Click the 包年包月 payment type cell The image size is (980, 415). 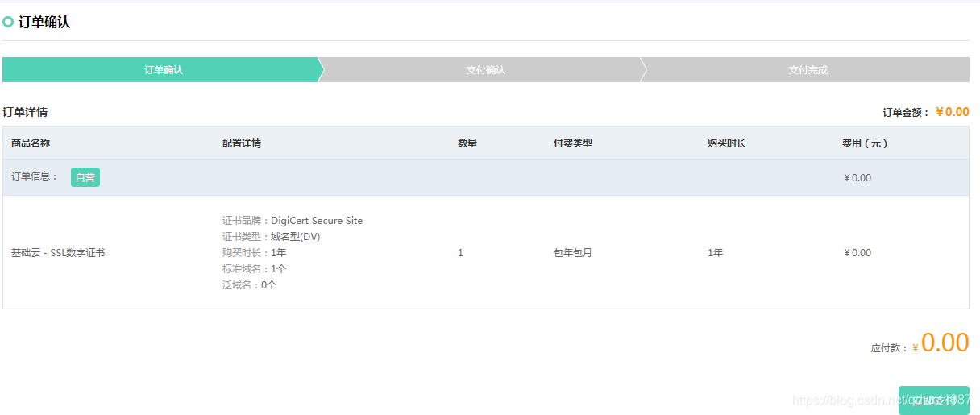point(573,253)
